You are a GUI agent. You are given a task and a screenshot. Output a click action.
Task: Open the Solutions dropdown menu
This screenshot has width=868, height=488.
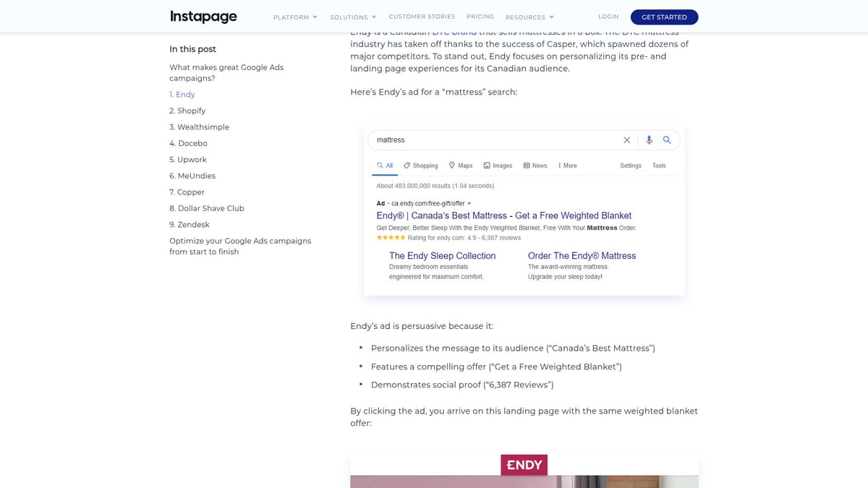click(352, 16)
